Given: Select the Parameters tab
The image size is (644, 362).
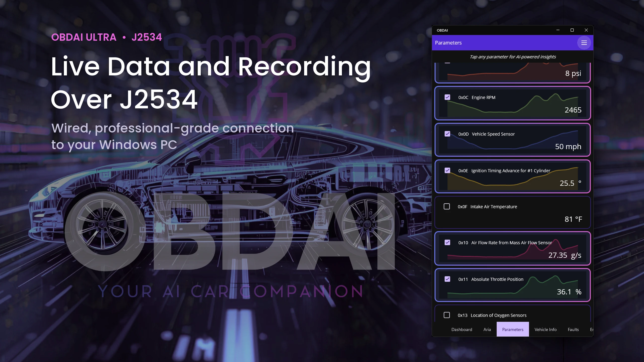Looking at the screenshot, I should point(513,329).
